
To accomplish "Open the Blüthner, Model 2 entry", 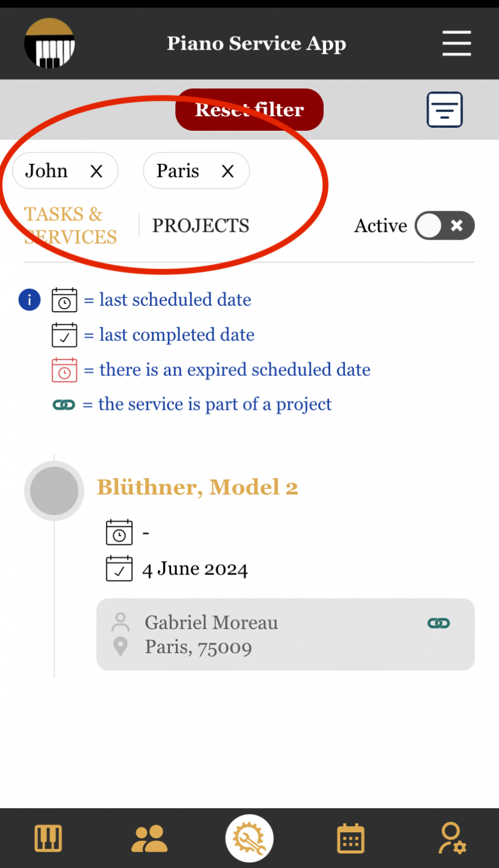I will click(x=197, y=487).
